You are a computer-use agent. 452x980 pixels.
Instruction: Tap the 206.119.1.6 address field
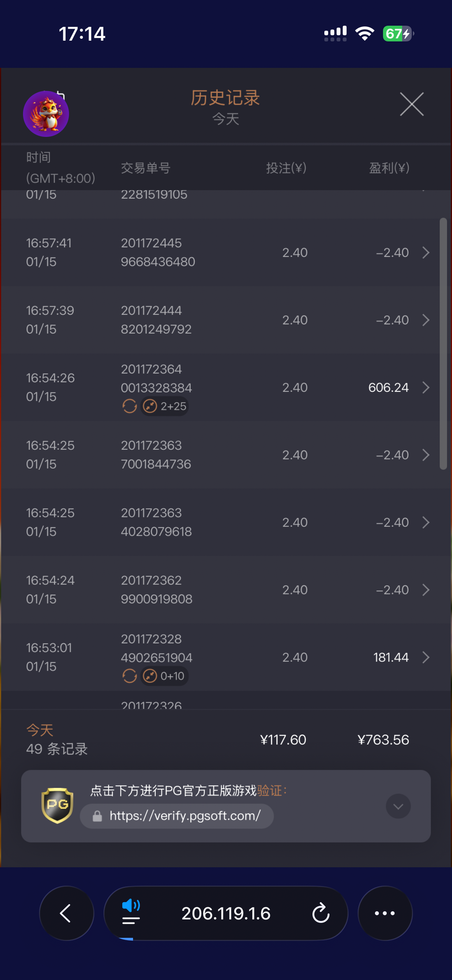tap(226, 913)
